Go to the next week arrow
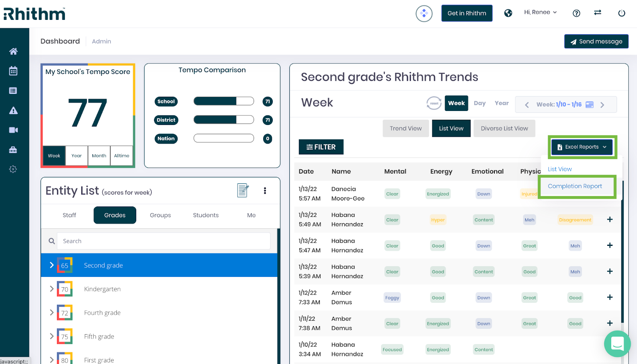The width and height of the screenshot is (637, 364). [x=602, y=105]
